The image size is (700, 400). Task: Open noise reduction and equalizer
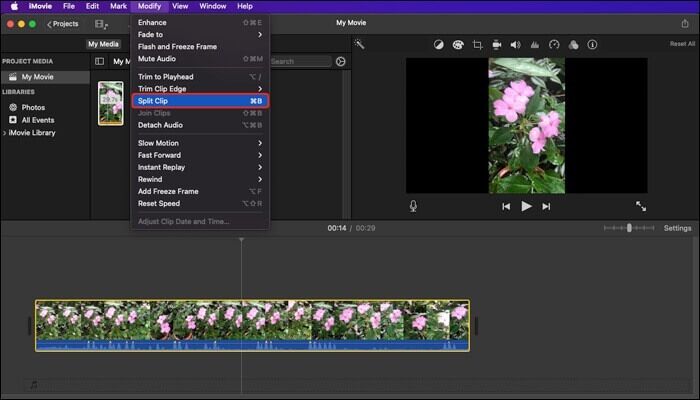(x=535, y=45)
